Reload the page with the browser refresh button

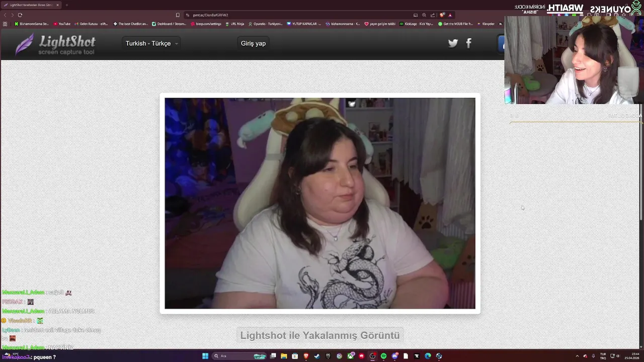tap(20, 15)
